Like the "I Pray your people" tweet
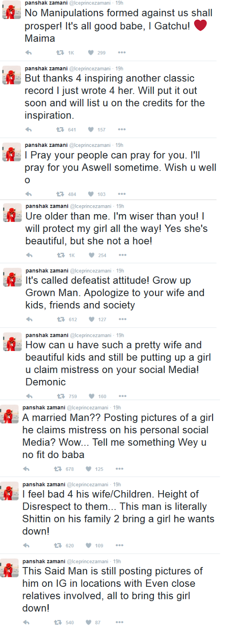Image resolution: width=242 pixels, height=644 pixels. pyautogui.click(x=91, y=194)
